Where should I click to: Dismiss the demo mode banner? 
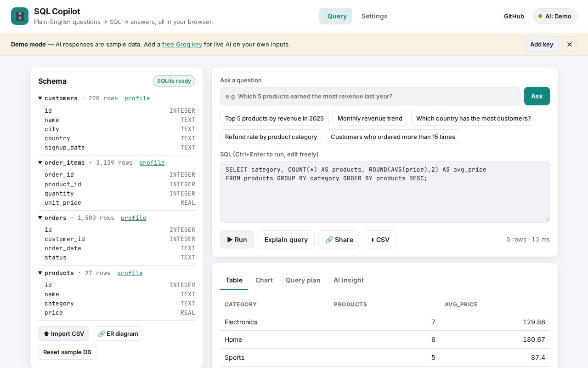570,44
